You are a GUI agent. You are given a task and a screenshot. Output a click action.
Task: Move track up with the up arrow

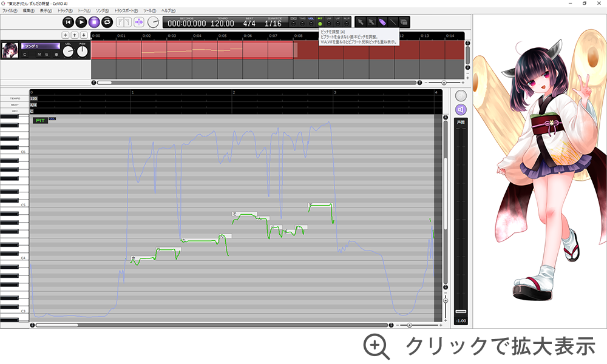(x=75, y=35)
